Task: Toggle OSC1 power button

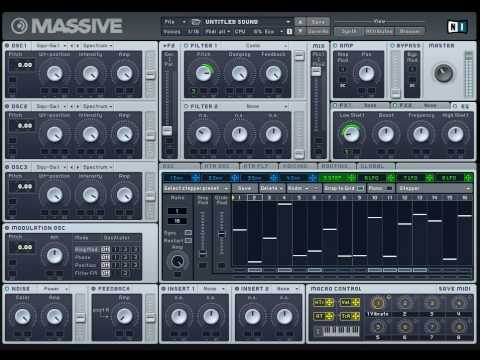Action: 7,46
